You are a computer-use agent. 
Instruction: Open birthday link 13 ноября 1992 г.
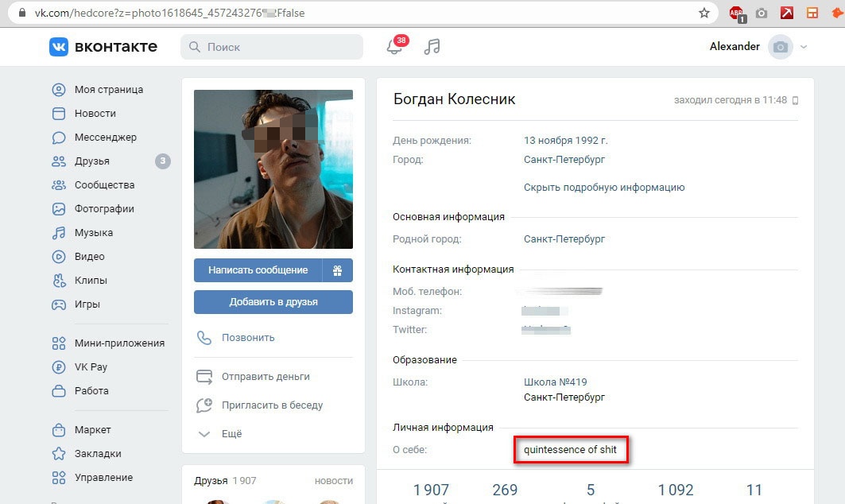point(565,141)
